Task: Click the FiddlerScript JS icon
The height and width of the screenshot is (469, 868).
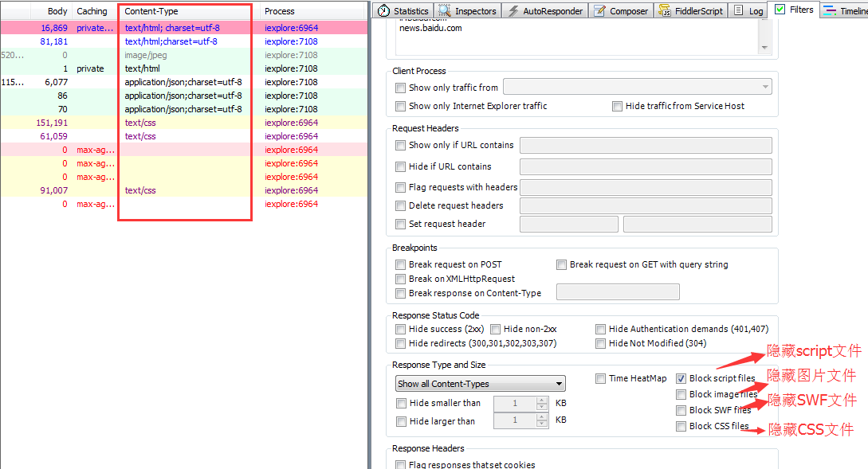Action: [x=665, y=10]
